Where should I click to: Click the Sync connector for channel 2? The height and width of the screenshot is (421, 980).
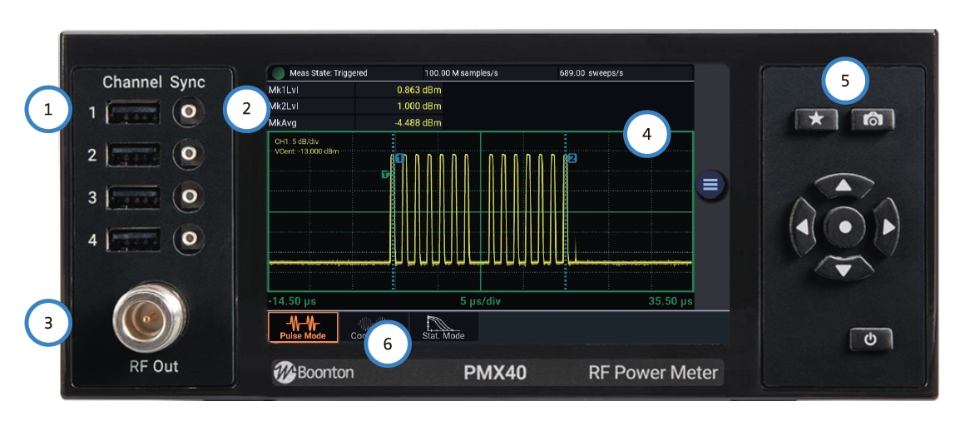(x=189, y=154)
